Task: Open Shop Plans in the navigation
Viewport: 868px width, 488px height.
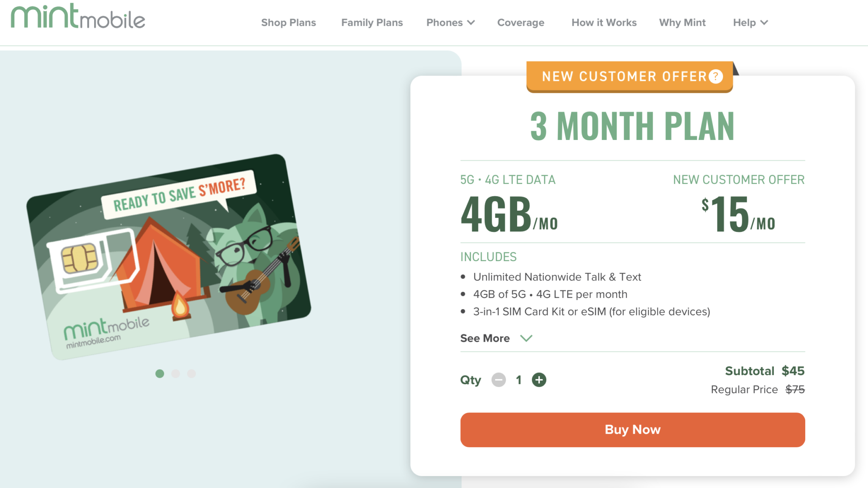Action: pos(289,22)
